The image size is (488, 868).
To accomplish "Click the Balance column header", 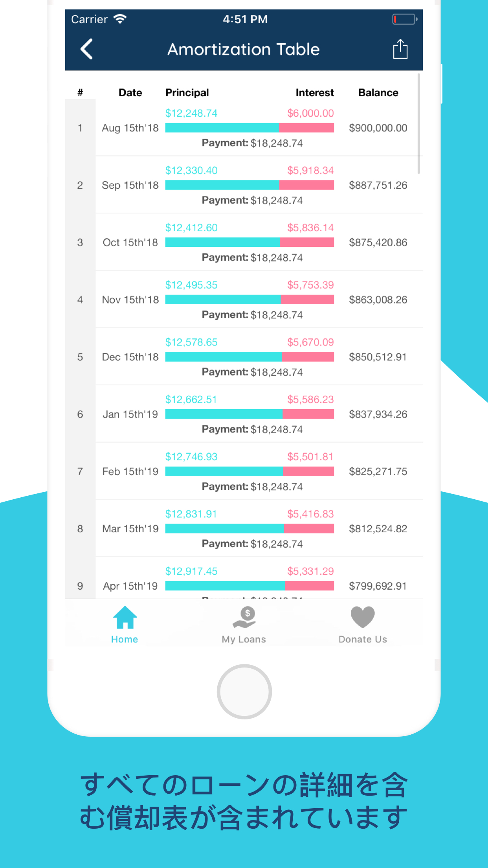I will pos(378,93).
